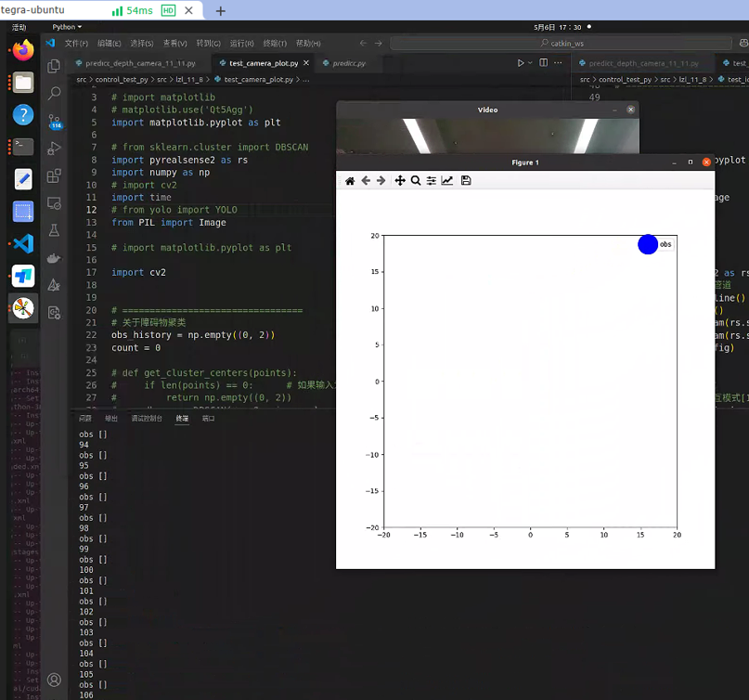The width and height of the screenshot is (749, 700).
Task: Open the Testing flask icon in activity bar
Action: (54, 229)
